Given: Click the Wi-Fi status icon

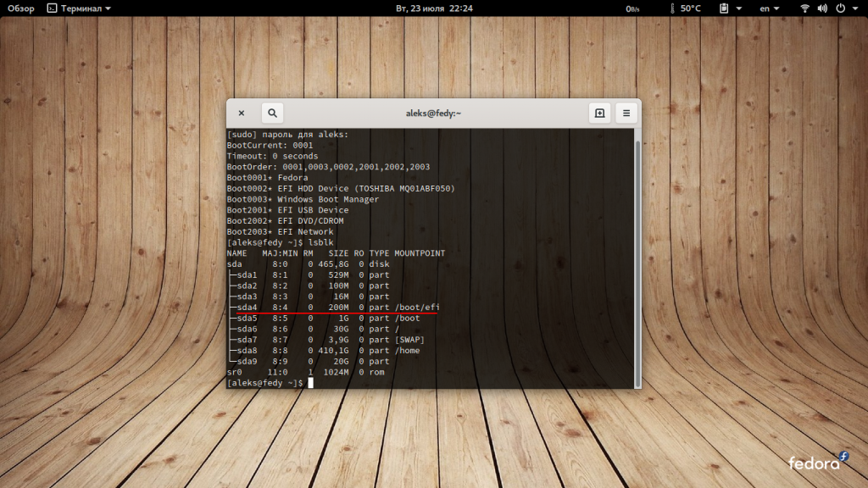Looking at the screenshot, I should tap(805, 8).
